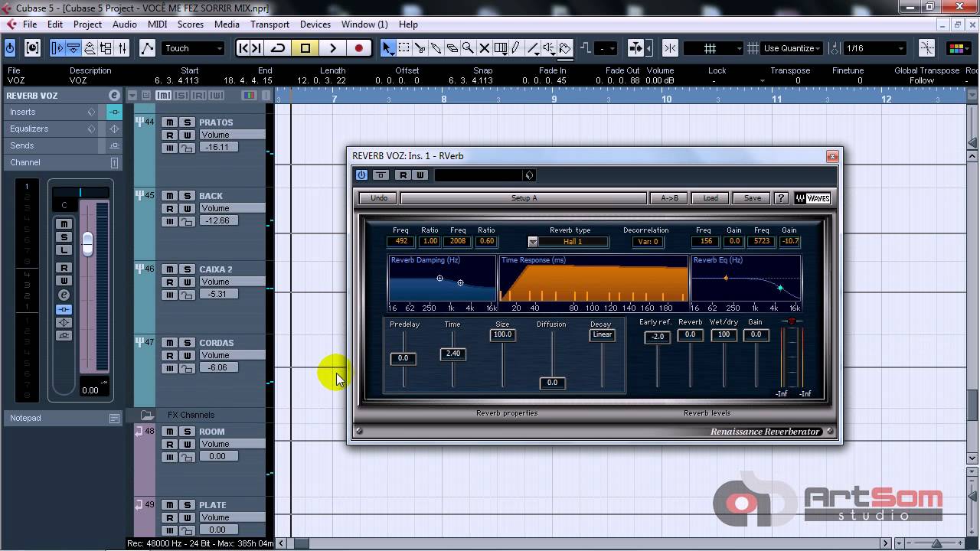The width and height of the screenshot is (980, 551).
Task: Select the Range Selection tool
Action: coord(403,48)
